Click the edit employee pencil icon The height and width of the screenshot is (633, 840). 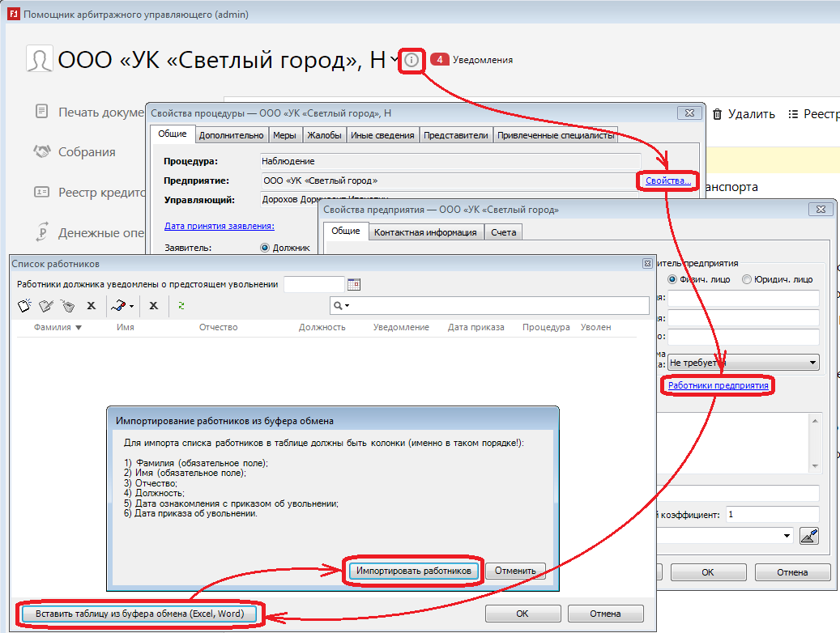(46, 305)
